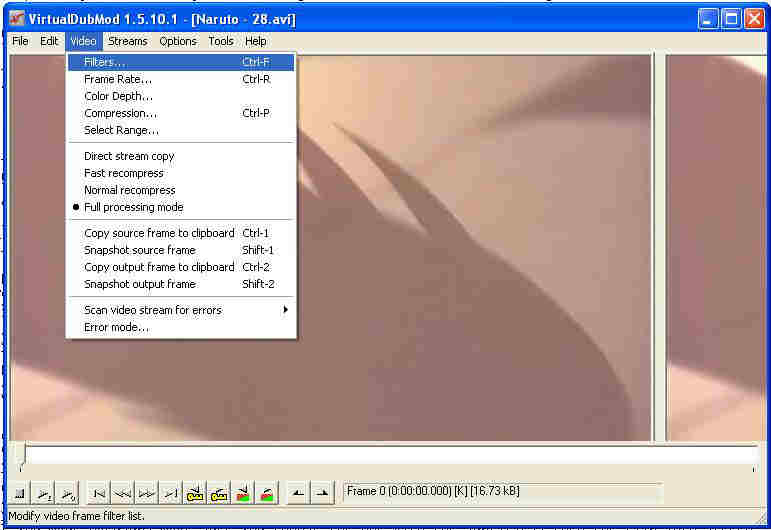
Task: Close the open Video menu
Action: pos(83,41)
